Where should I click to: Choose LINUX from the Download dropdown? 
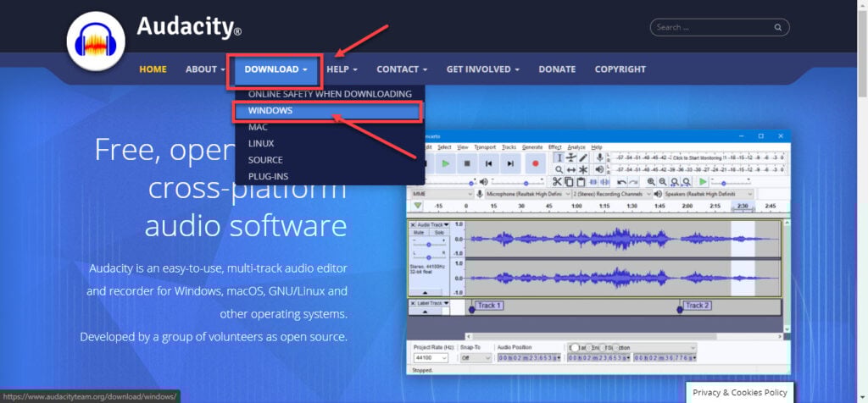(330, 143)
